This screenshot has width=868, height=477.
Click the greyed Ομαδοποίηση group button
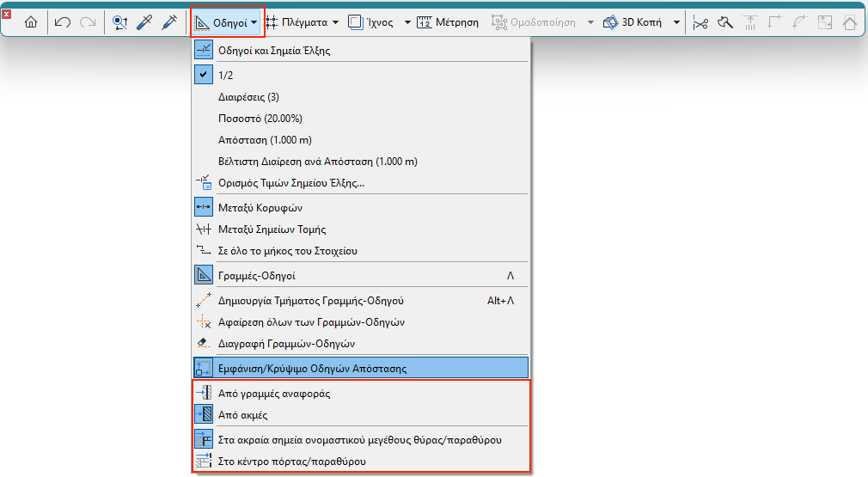[x=534, y=22]
